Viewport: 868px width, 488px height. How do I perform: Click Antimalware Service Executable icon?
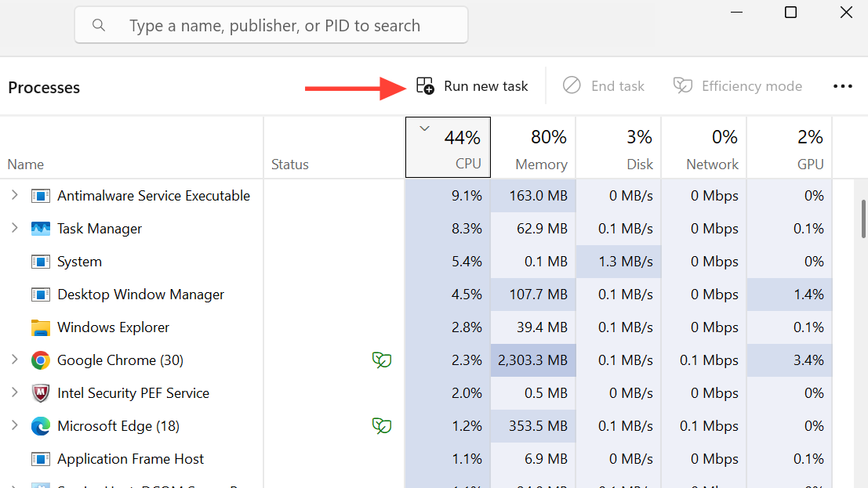click(41, 196)
